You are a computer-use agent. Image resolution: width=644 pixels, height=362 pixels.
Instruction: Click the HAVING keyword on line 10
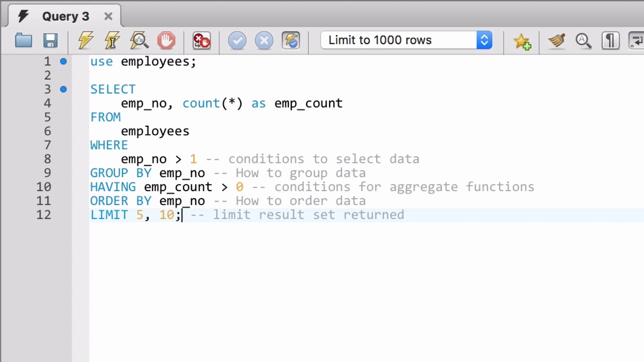pos(113,187)
